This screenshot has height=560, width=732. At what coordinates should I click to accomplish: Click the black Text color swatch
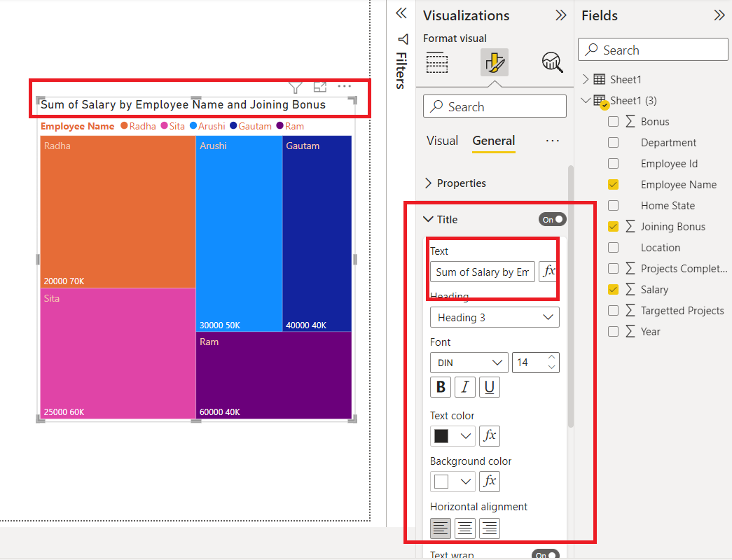[x=441, y=436]
